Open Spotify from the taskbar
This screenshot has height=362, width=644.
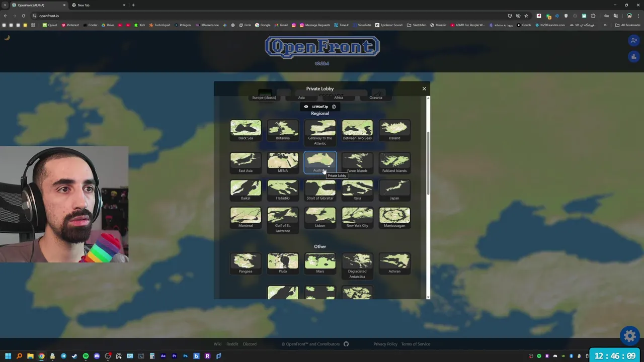[x=86, y=356]
